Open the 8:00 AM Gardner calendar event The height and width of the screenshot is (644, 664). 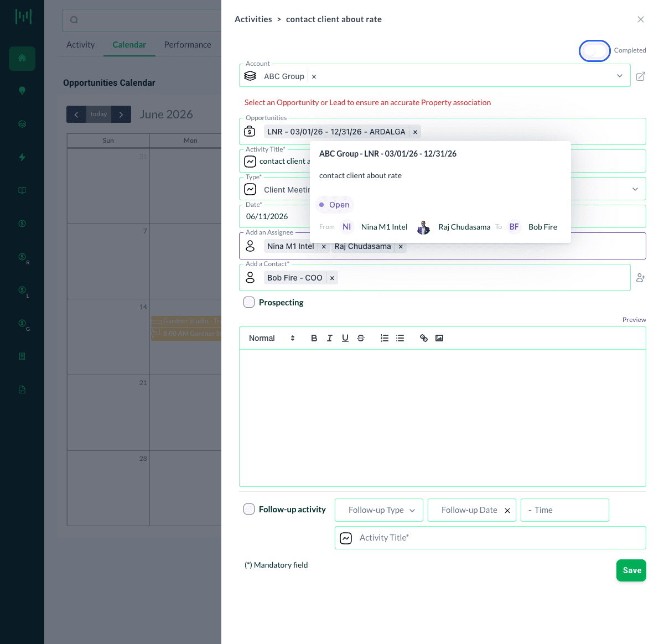(186, 334)
